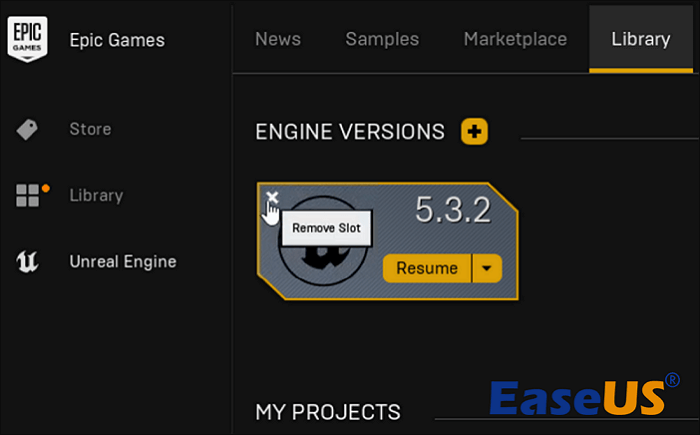
Task: Switch to the News tab
Action: tap(278, 40)
